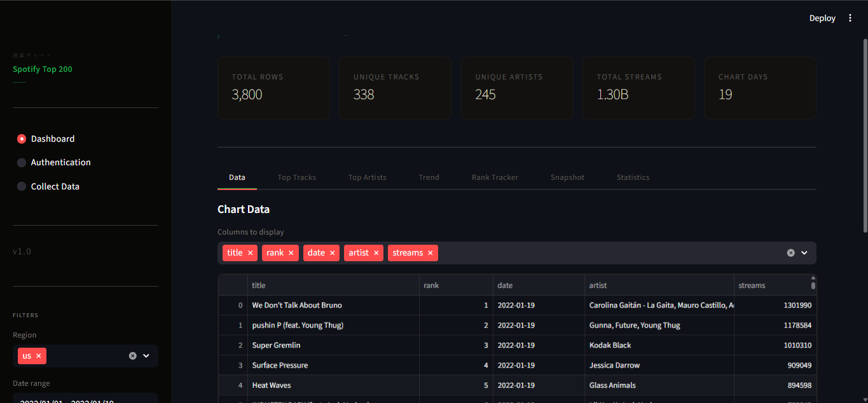Open the columns to display dropdown
The height and width of the screenshot is (403, 868).
(x=804, y=252)
